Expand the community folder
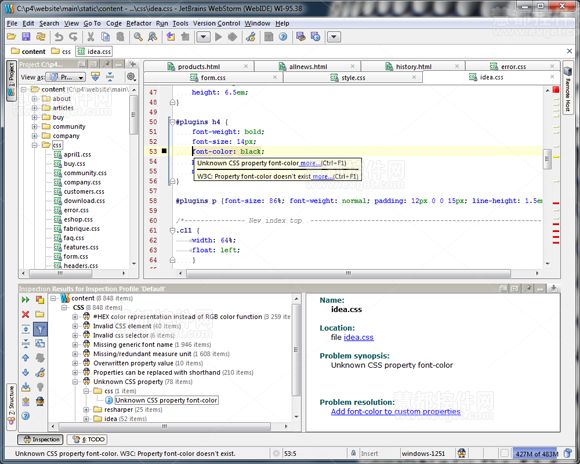The height and width of the screenshot is (464, 580). click(34, 127)
